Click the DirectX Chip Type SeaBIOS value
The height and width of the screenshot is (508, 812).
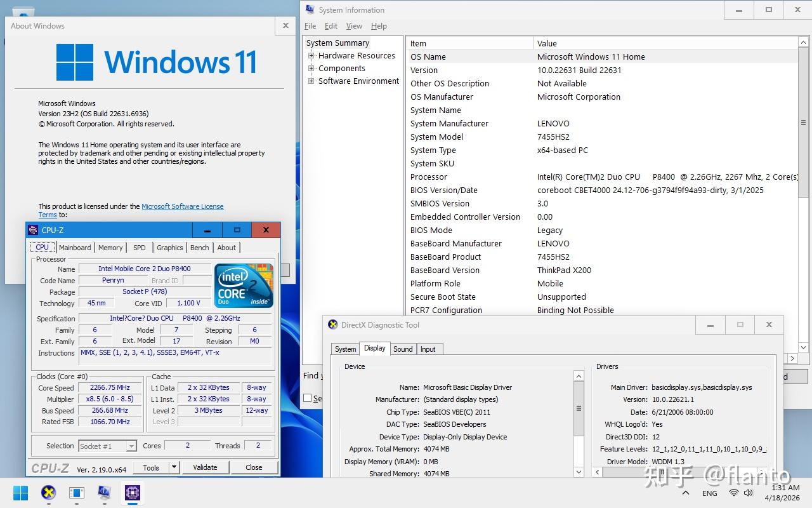click(x=457, y=412)
